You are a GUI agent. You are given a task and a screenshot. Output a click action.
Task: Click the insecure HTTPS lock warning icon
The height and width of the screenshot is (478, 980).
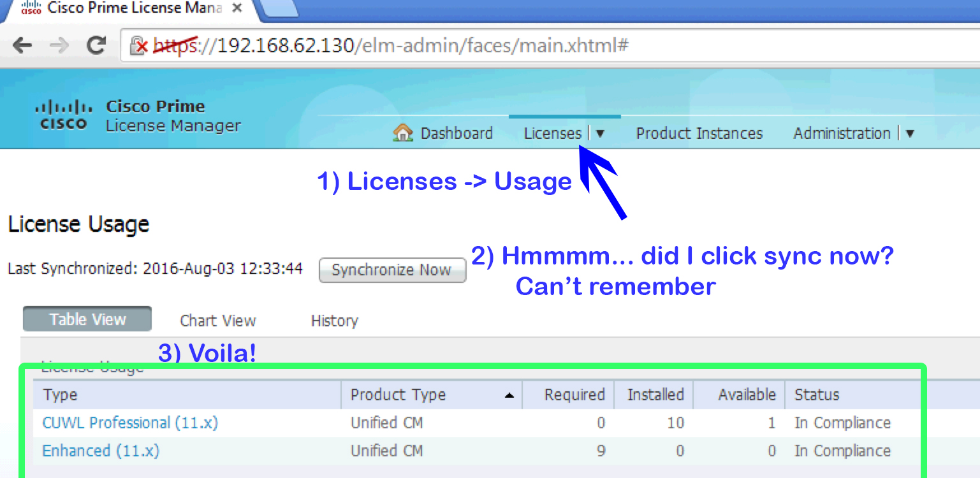click(138, 45)
